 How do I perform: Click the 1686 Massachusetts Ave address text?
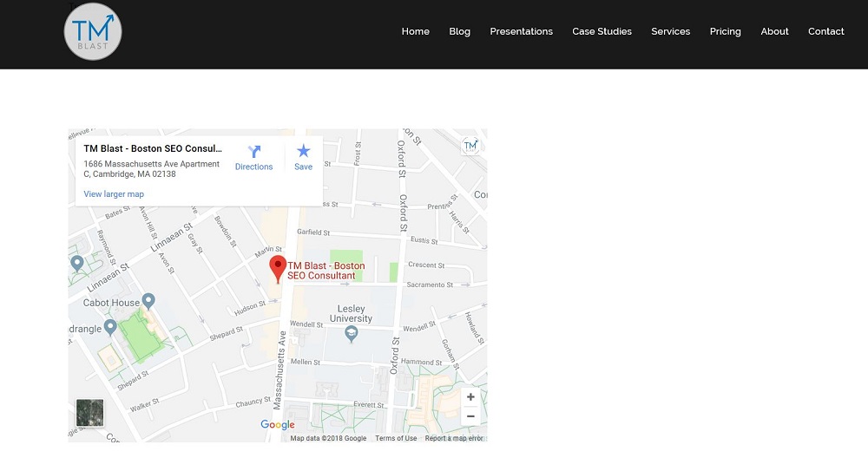[x=152, y=168]
